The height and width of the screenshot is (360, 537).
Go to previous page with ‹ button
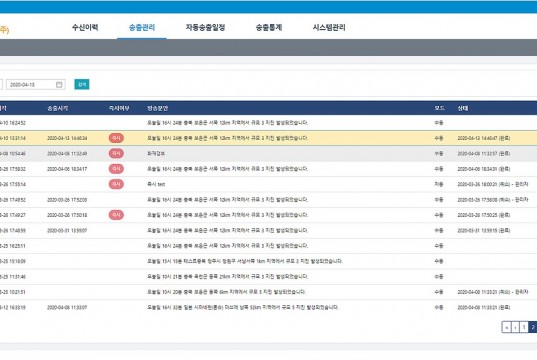pos(515,327)
